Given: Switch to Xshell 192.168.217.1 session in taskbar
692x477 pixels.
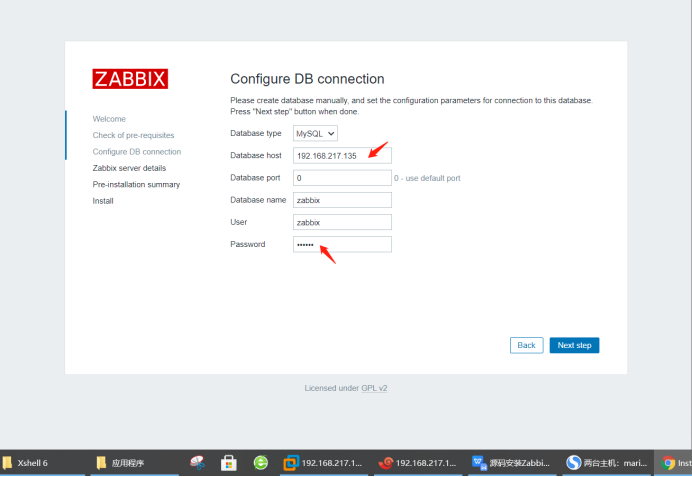Looking at the screenshot, I should point(417,463).
